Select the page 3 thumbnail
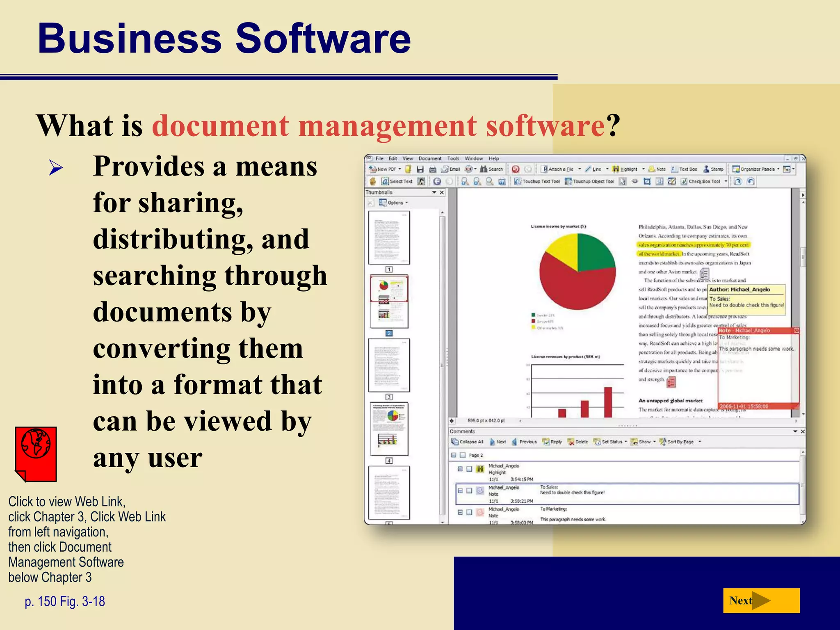The width and height of the screenshot is (840, 630). click(389, 365)
